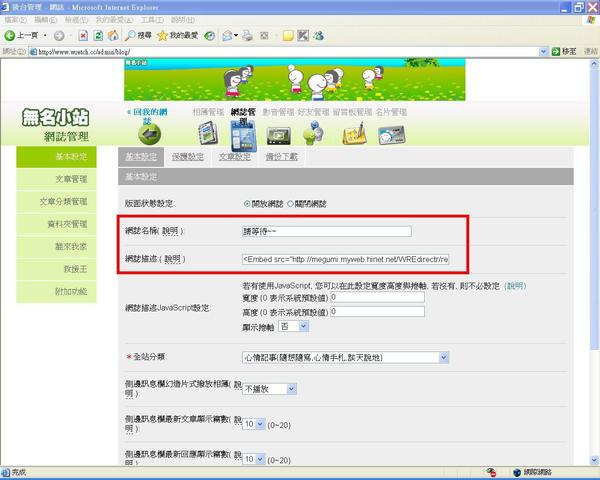Click the 說明 link beside 網誌名稱
Viewport: 600px width, 480px height.
tap(170, 231)
